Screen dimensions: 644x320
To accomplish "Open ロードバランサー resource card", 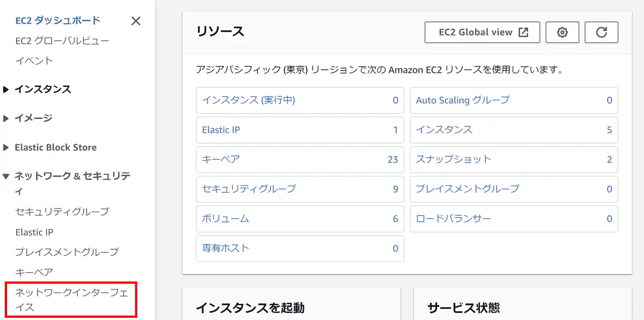I will (x=514, y=219).
